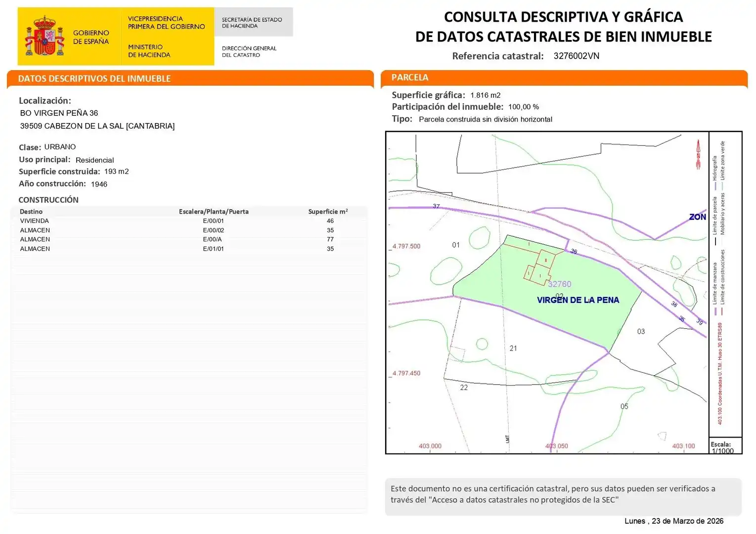756x534 pixels.
Task: Select 'VICEPRESIDENCIA PRIMERA DEL GOBIERNO' text
Action: [x=166, y=23]
